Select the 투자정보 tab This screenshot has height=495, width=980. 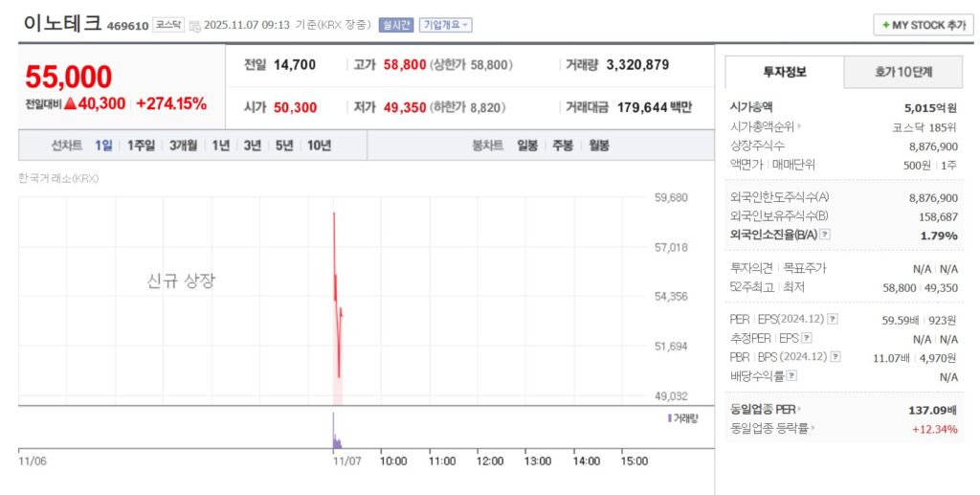pyautogui.click(x=784, y=72)
